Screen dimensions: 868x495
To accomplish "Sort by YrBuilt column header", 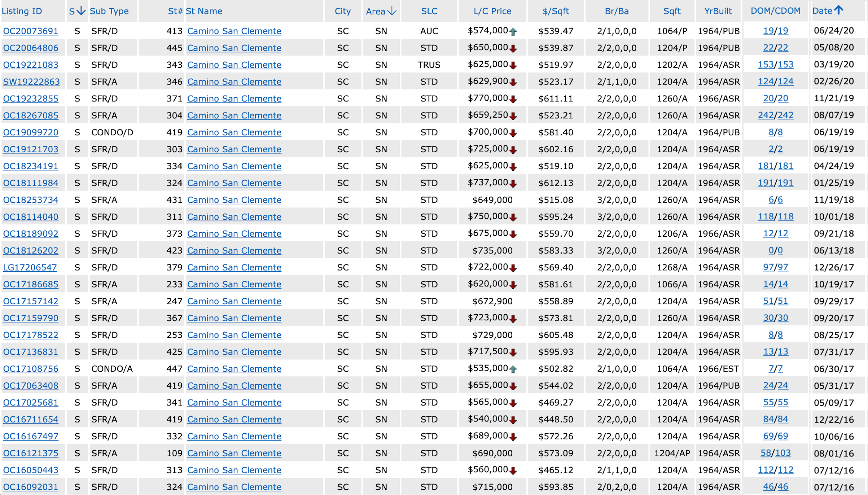I will 718,11.
